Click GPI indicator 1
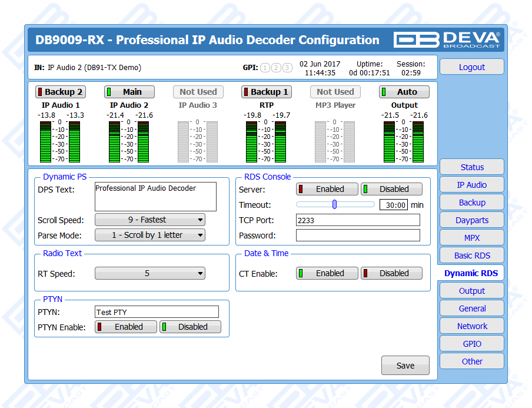 point(265,68)
